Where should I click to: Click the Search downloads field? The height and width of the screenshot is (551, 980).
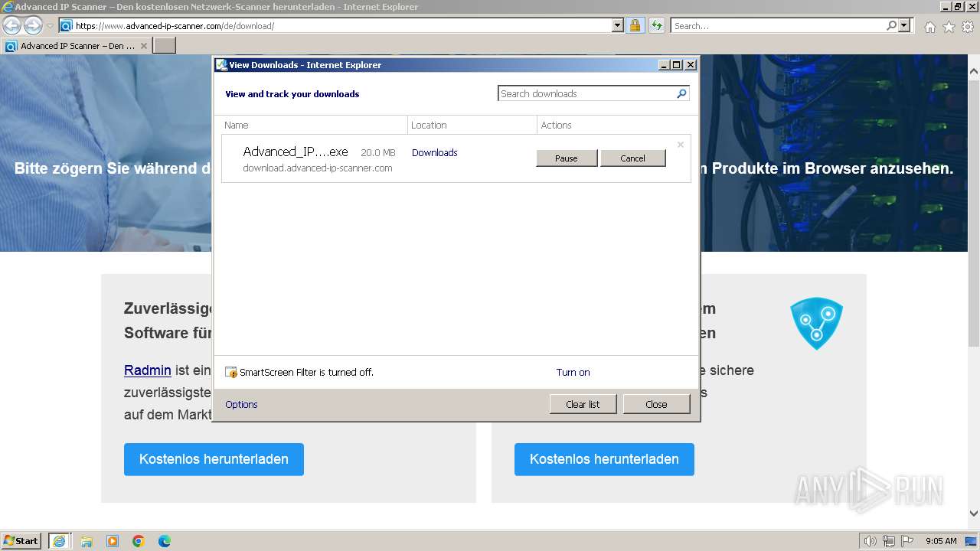586,93
